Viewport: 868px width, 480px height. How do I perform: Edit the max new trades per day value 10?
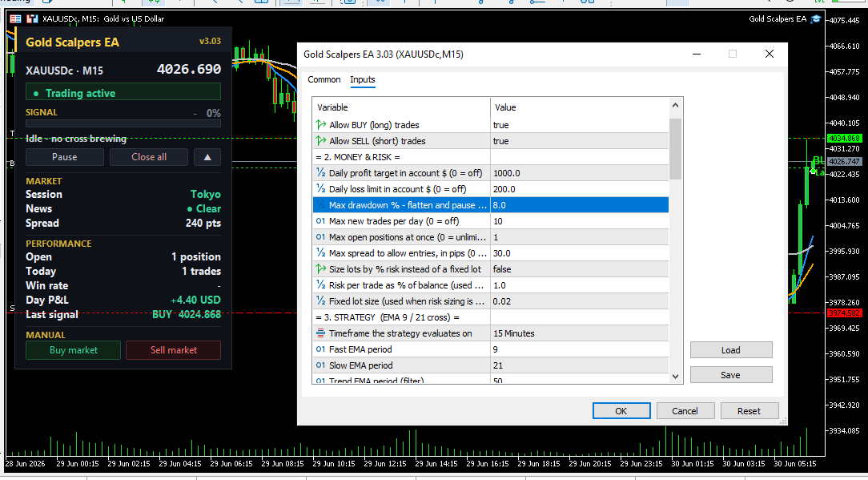(x=580, y=221)
